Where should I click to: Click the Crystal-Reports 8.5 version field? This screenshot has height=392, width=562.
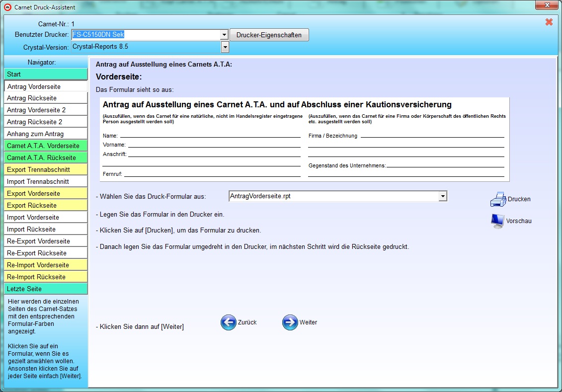[146, 47]
